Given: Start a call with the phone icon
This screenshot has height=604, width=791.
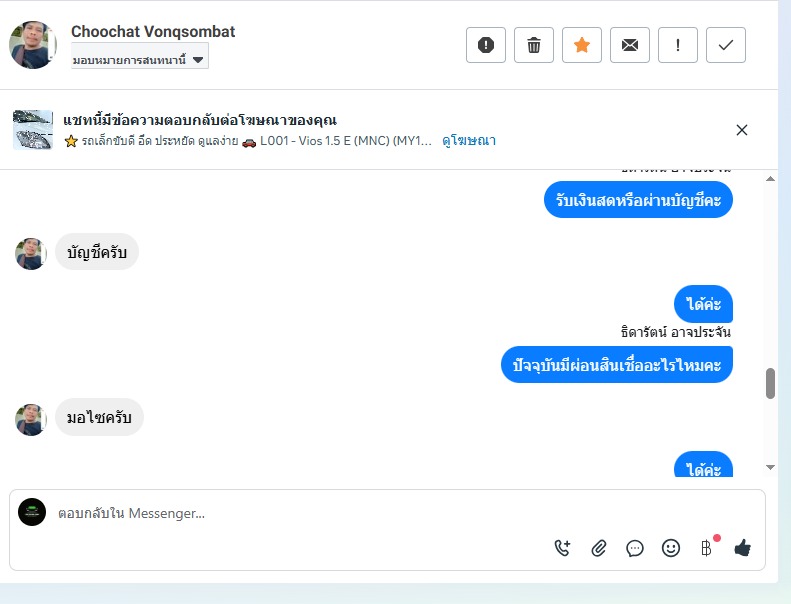Looking at the screenshot, I should (x=562, y=547).
